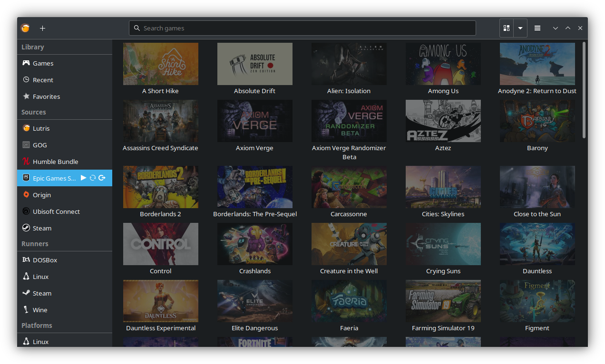Screen dimensions: 605x364
Task: Maximize window with up chevron
Action: (568, 28)
